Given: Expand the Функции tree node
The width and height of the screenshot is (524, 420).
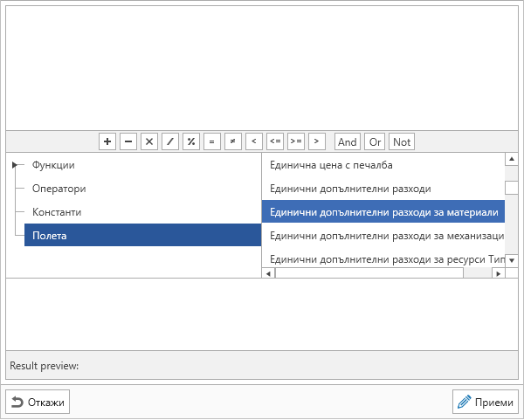Looking at the screenshot, I should pyautogui.click(x=15, y=165).
